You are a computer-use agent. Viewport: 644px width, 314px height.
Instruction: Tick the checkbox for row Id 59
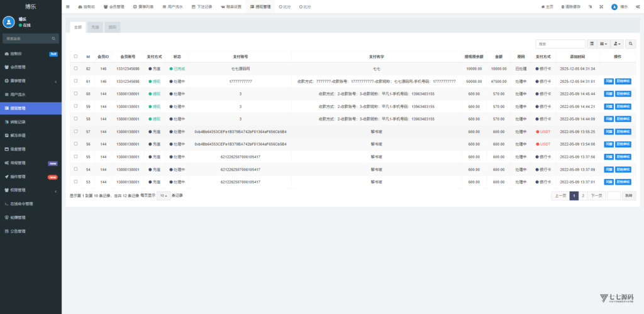75,106
